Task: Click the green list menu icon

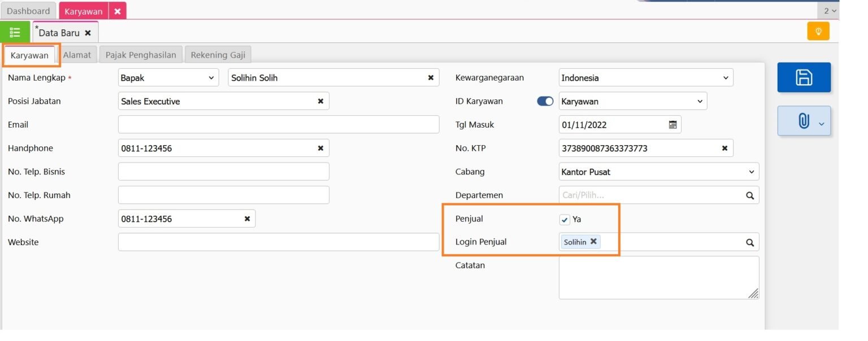Action: (x=15, y=32)
